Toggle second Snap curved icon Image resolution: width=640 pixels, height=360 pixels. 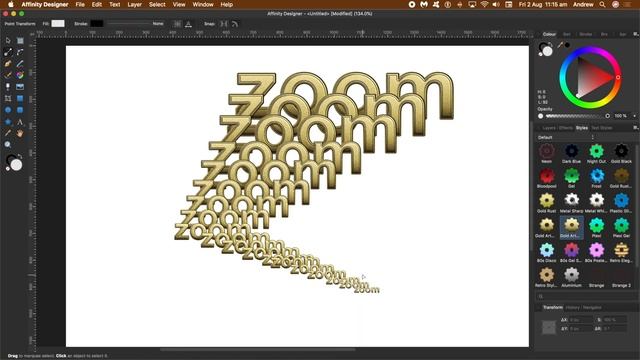tap(235, 24)
